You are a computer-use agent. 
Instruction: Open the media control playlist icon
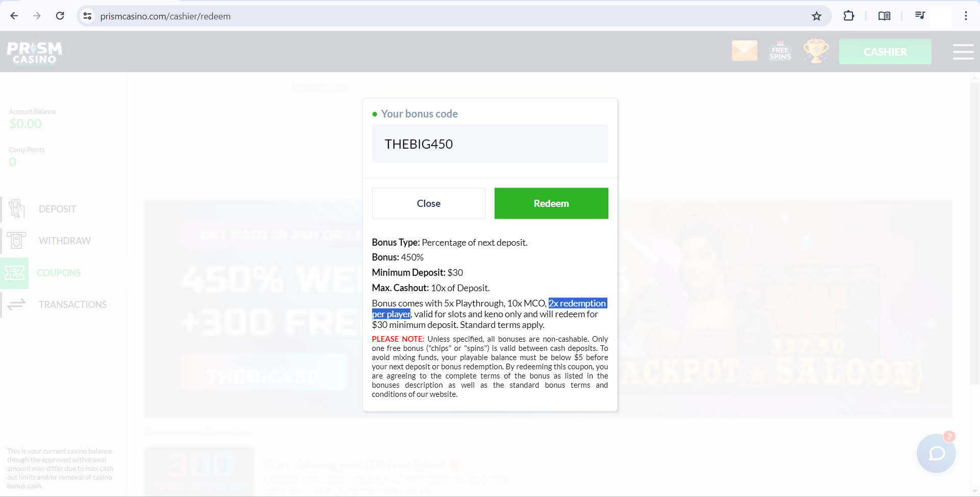920,16
